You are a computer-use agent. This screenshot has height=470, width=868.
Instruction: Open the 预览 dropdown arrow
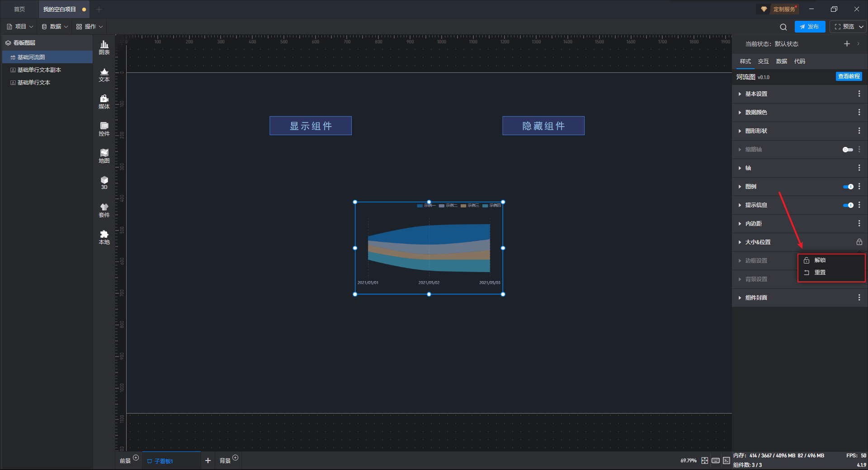pyautogui.click(x=861, y=27)
